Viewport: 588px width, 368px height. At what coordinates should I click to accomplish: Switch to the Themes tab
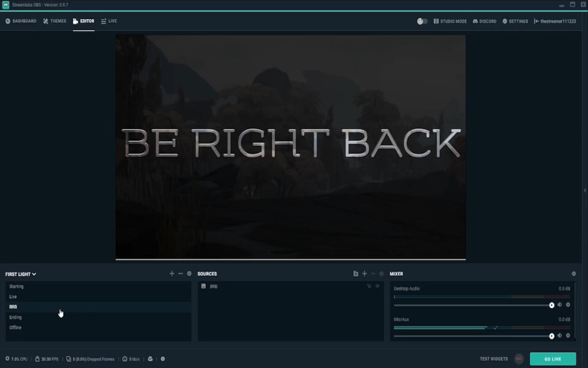(x=55, y=21)
